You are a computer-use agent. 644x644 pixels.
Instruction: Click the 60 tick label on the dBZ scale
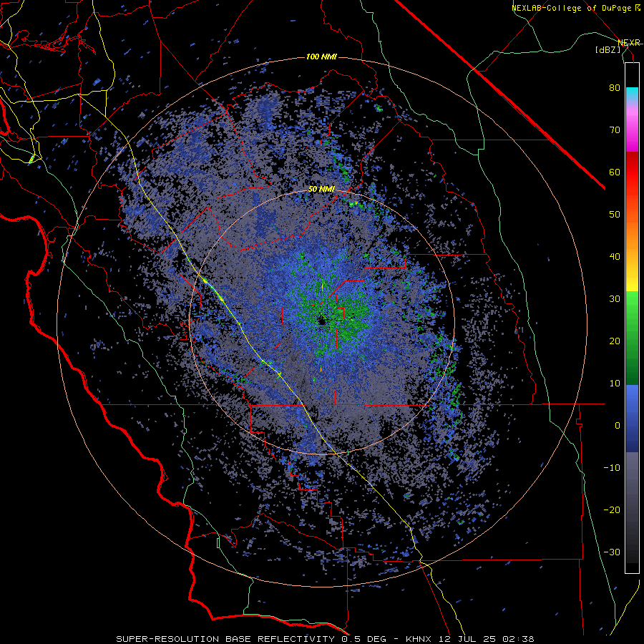[615, 172]
